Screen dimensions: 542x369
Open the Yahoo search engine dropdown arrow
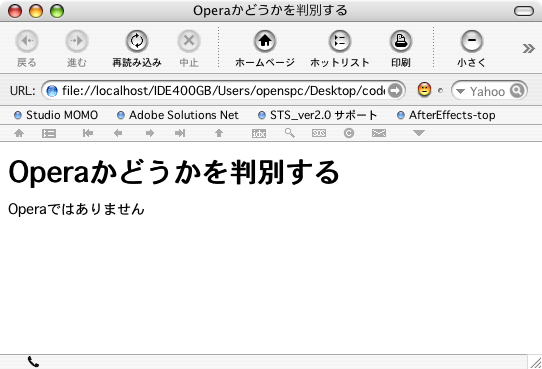point(460,91)
